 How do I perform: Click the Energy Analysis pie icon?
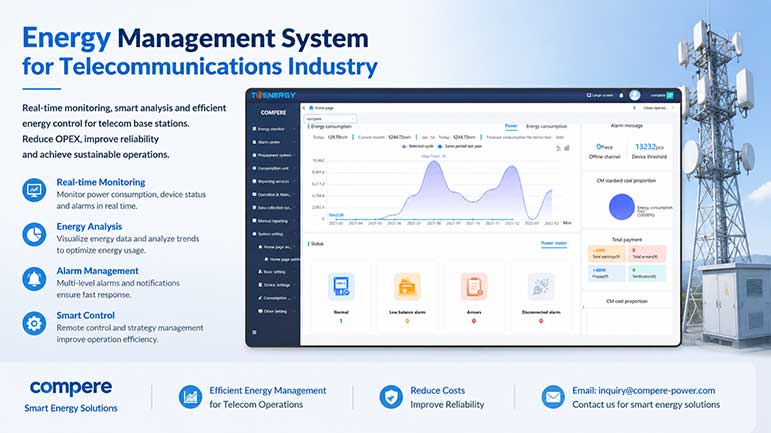pos(34,234)
